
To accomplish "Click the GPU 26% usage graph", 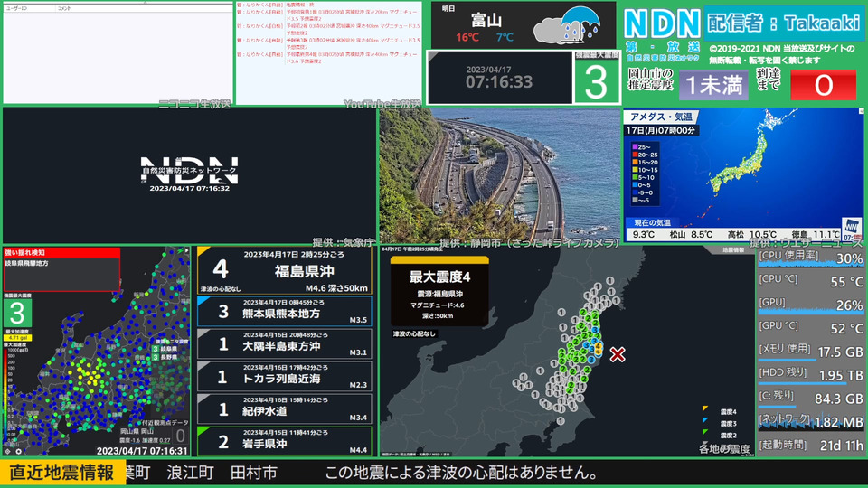I will 810,305.
